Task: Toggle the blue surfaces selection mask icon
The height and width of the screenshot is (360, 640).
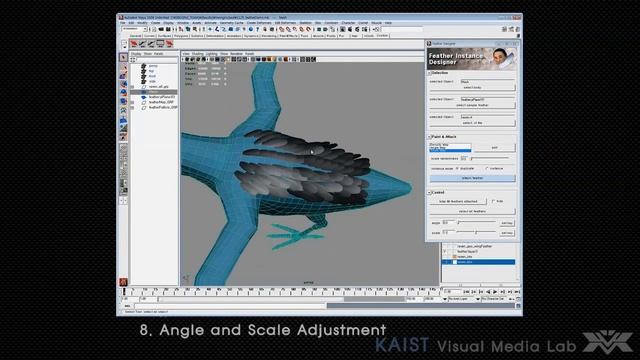Action: point(231,29)
